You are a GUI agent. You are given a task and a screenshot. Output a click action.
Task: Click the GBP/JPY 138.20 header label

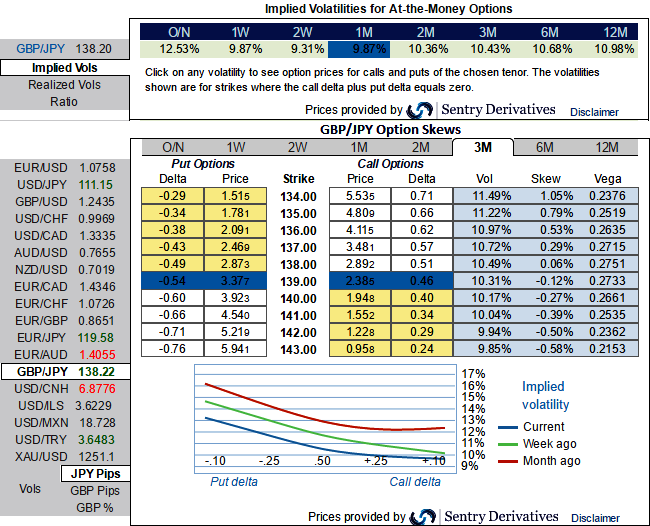click(64, 49)
